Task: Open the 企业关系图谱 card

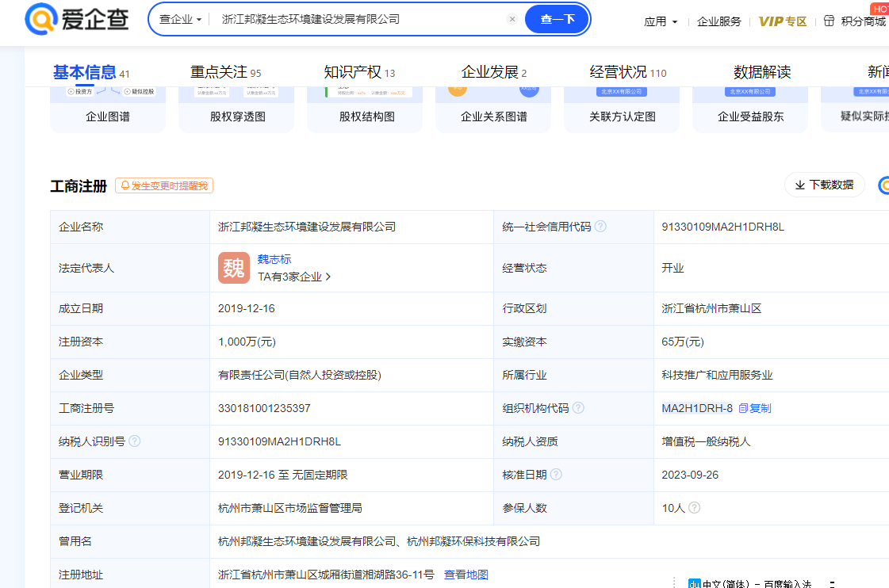Action: point(493,110)
